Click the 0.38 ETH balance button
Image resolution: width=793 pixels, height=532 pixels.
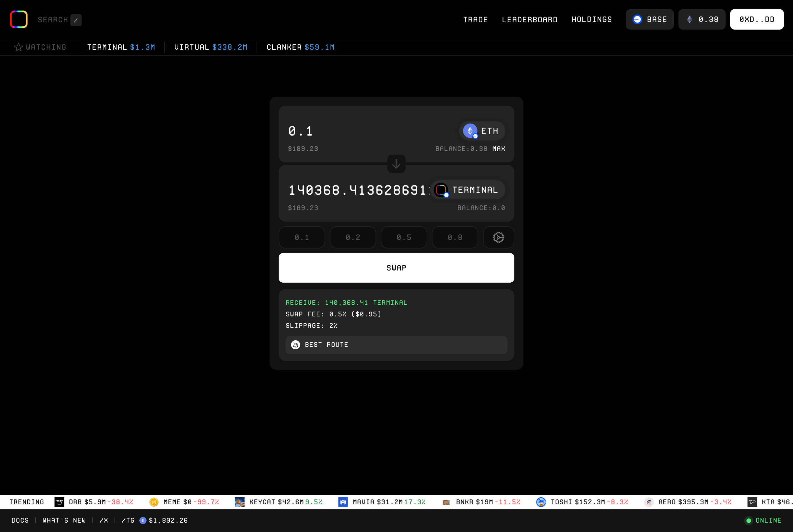coord(702,19)
